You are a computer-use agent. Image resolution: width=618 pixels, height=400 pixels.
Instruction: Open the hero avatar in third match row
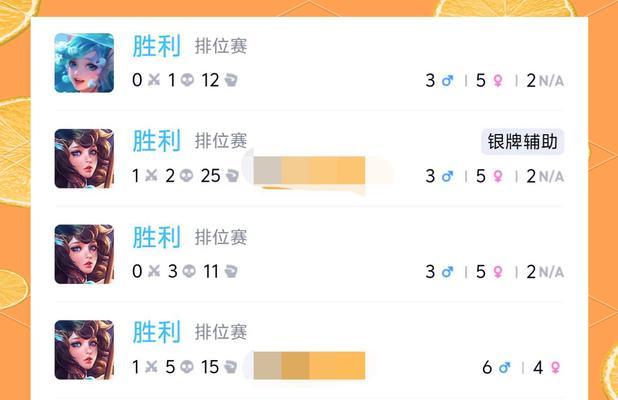(x=84, y=254)
